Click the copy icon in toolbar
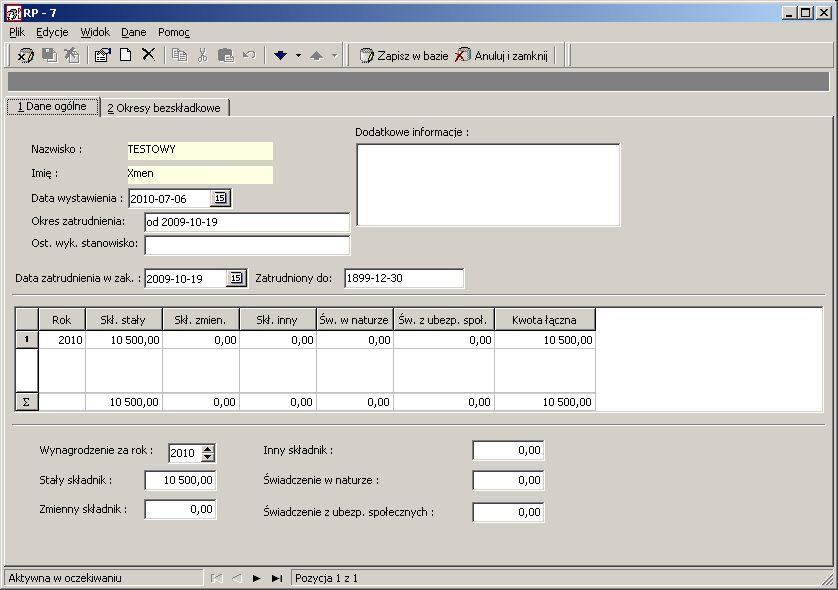The image size is (838, 590). [x=180, y=55]
